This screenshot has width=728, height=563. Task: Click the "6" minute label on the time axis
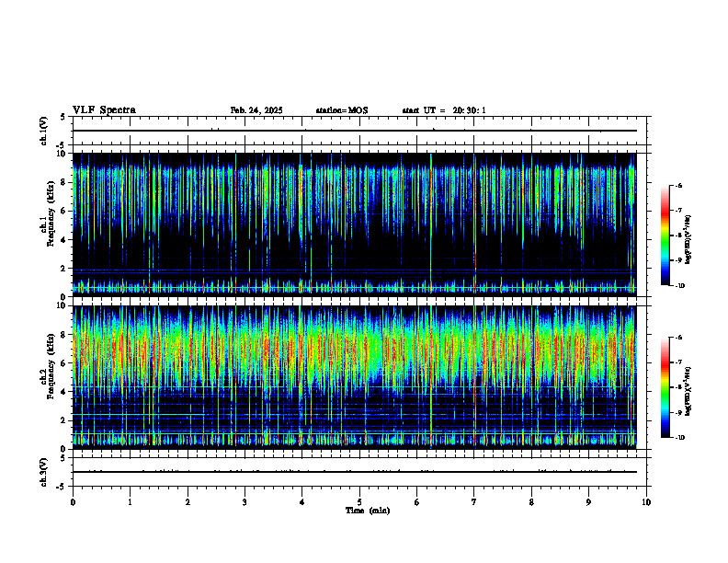(417, 502)
